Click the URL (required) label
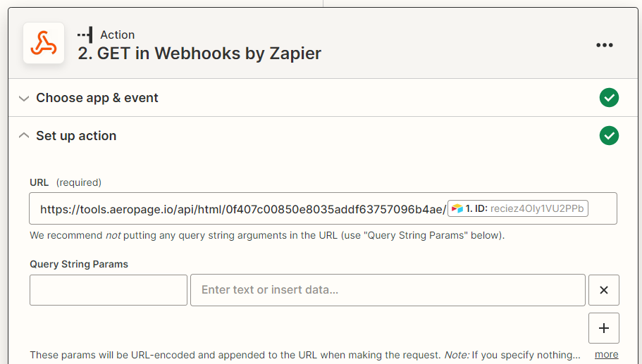This screenshot has width=642, height=364. (x=66, y=182)
